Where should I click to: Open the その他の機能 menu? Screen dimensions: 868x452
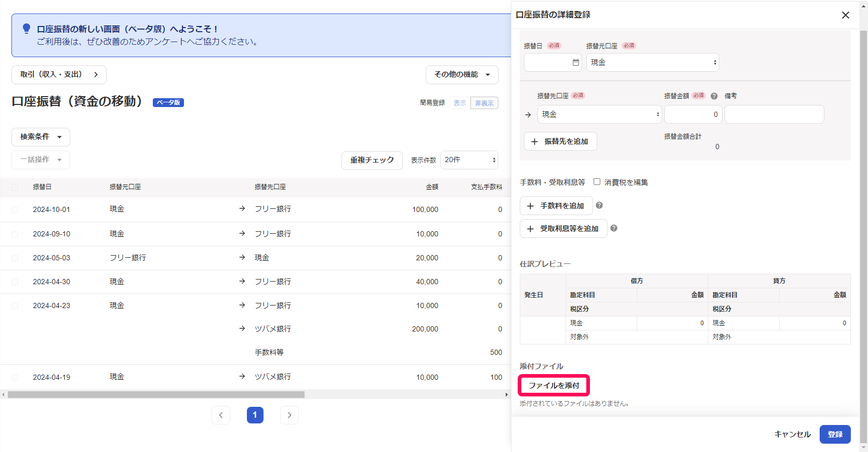tap(462, 75)
